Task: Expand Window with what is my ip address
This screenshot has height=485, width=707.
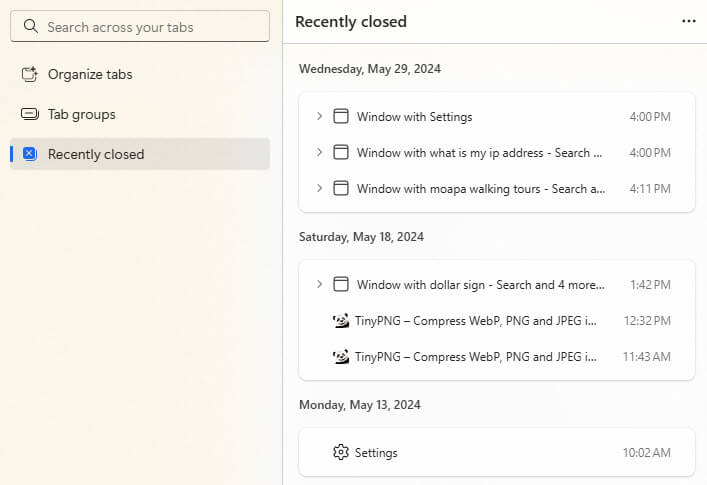Action: tap(319, 152)
